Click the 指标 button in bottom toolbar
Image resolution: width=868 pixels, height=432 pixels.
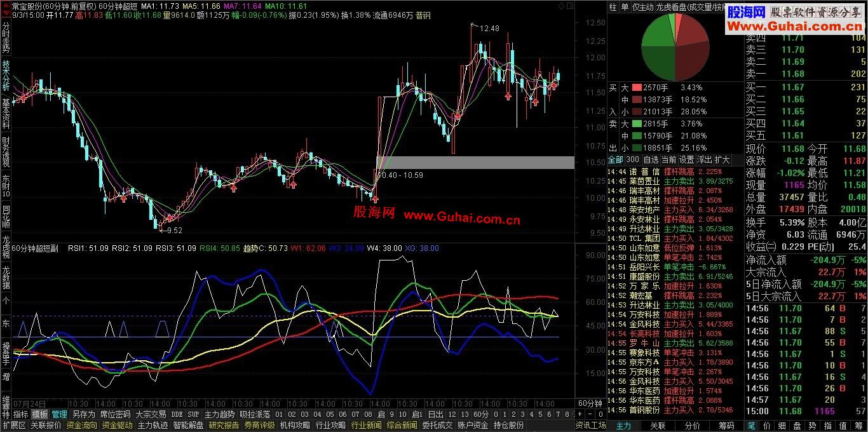coord(21,414)
